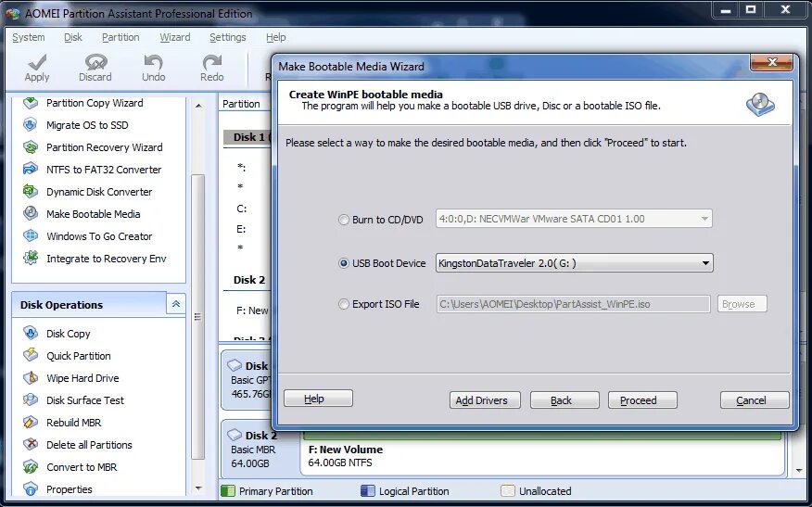Image resolution: width=812 pixels, height=507 pixels.
Task: Open the USB device dropdown list
Action: (705, 263)
